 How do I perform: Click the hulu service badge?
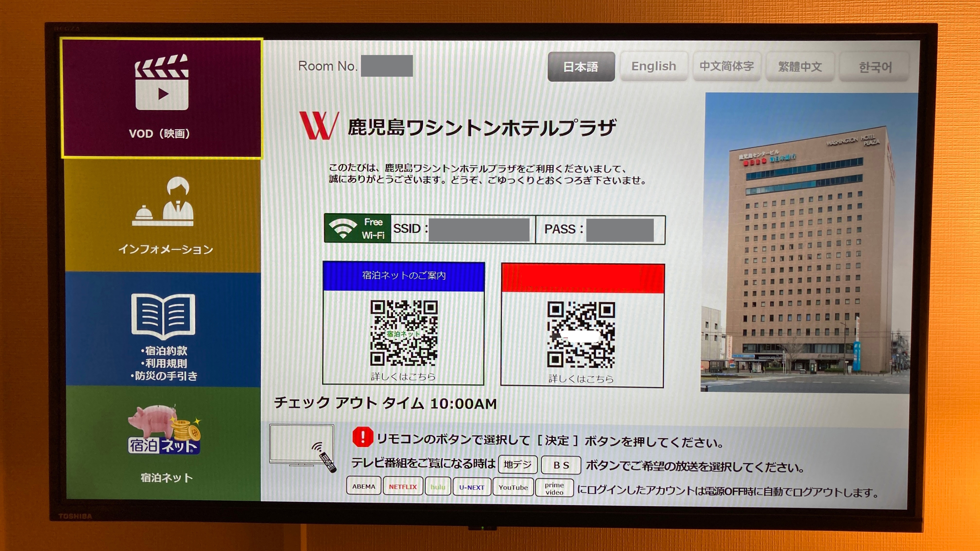point(438,487)
